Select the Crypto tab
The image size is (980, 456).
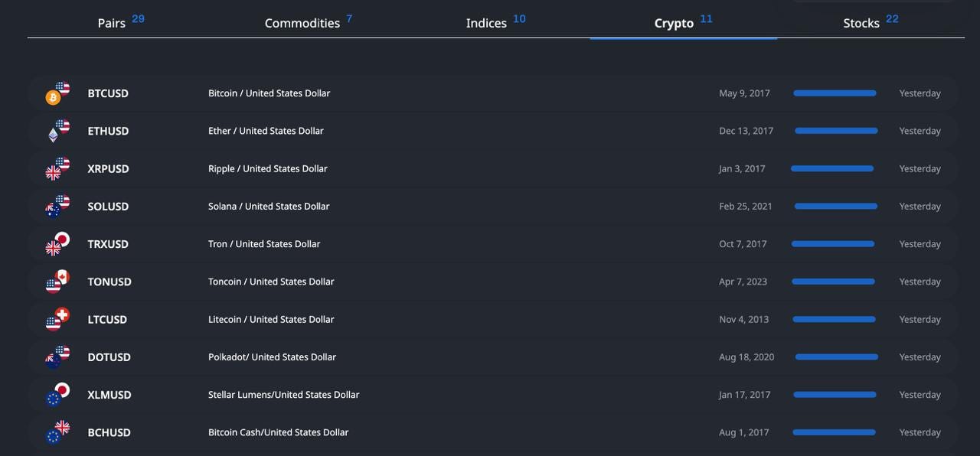[x=675, y=23]
